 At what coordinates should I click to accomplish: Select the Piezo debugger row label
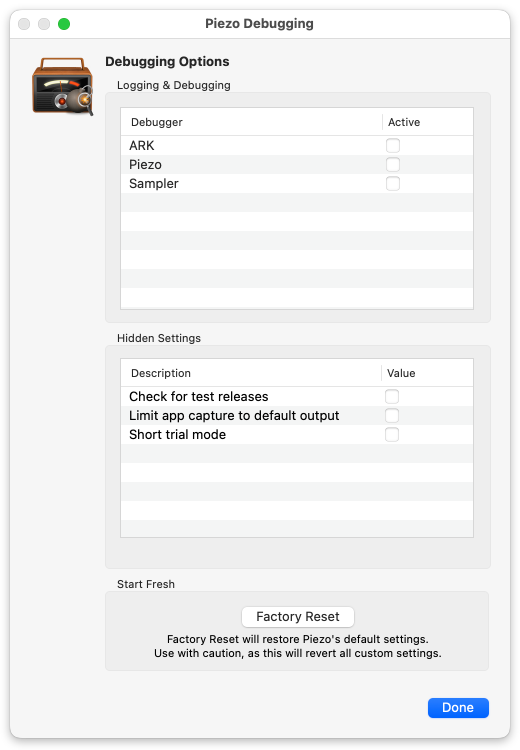click(x=145, y=165)
